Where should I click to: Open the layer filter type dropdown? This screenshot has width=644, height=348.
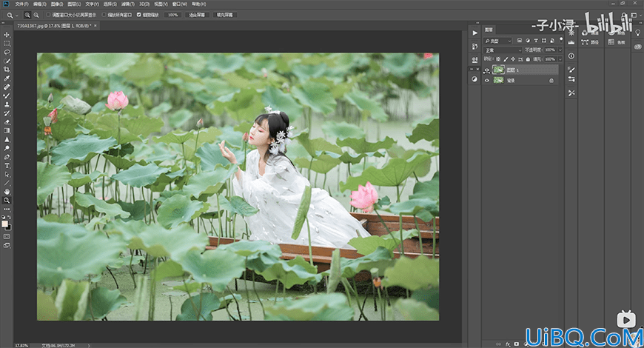tap(497, 41)
